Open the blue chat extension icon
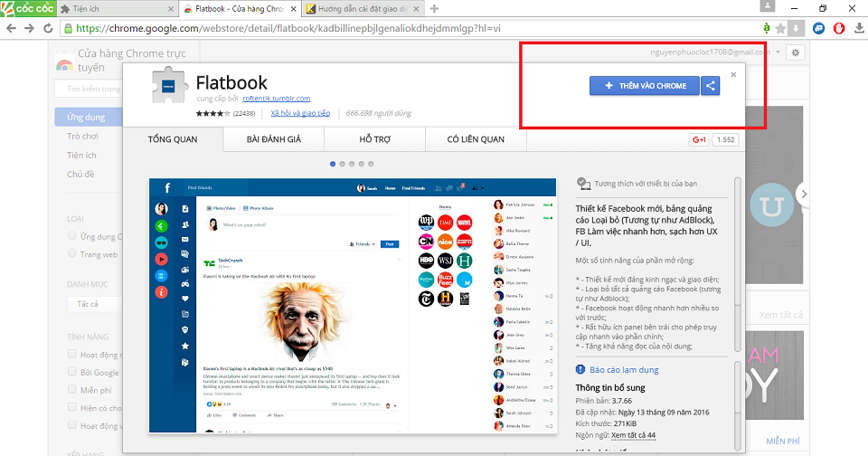The height and width of the screenshot is (456, 868). 819,28
